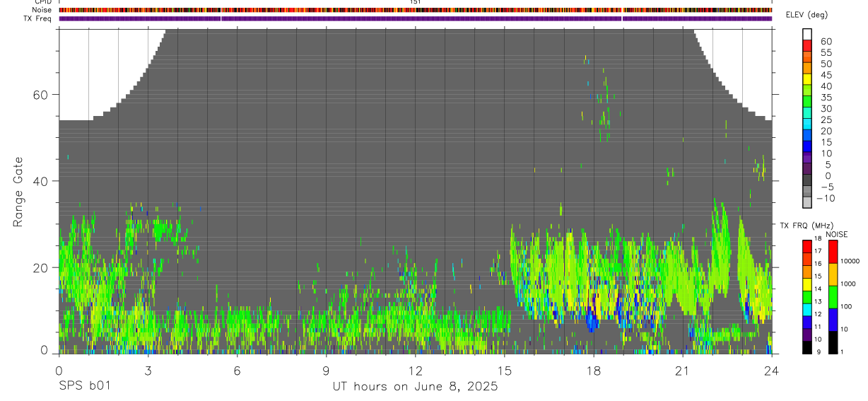The height and width of the screenshot is (401, 868).
Task: Click the 'ELEV (deg)' colorbar title
Action: (x=809, y=15)
